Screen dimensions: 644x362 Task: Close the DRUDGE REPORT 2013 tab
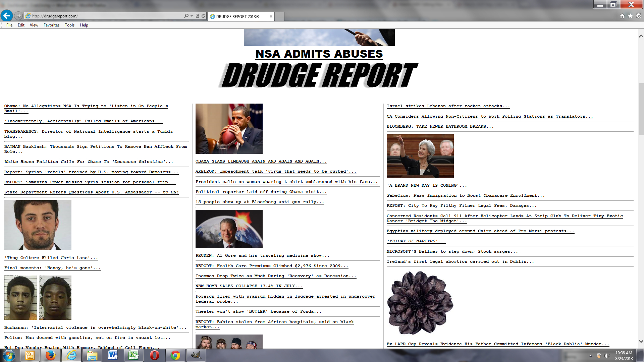[x=271, y=16]
